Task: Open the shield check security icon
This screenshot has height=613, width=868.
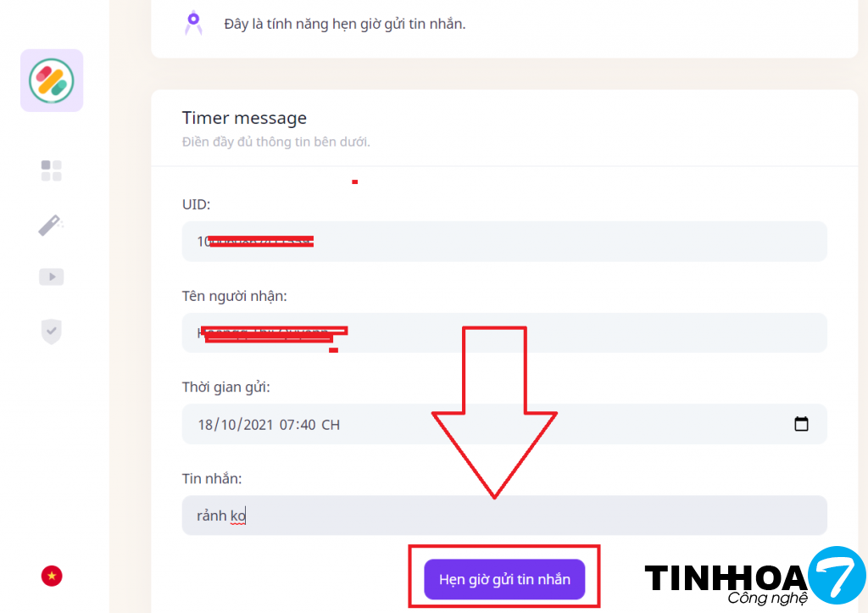Action: click(x=52, y=332)
